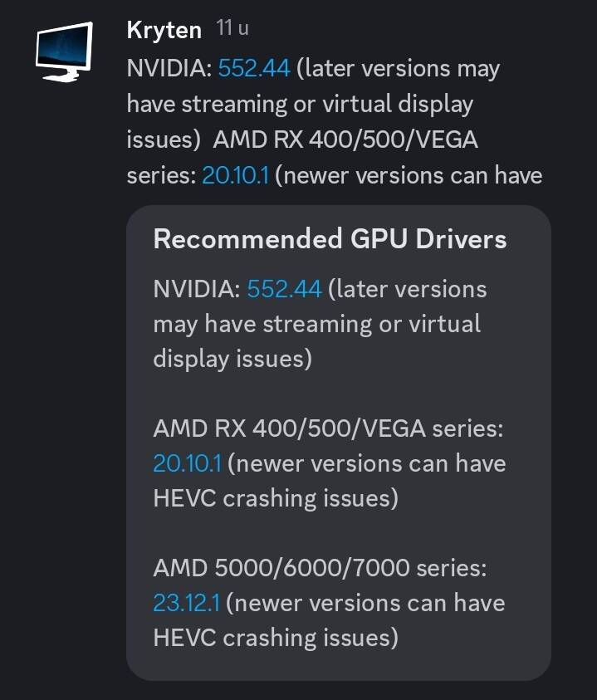Click "HEVC crashing issues)" under the 20.10.1 link

coord(275,498)
